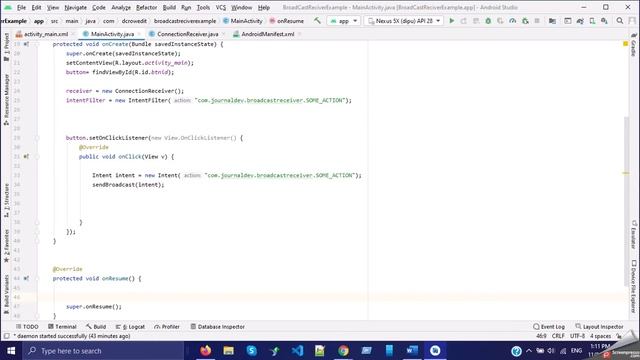This screenshot has width=640, height=360.
Task: Open Project Structure toolbar icon
Action: [x=552, y=20]
